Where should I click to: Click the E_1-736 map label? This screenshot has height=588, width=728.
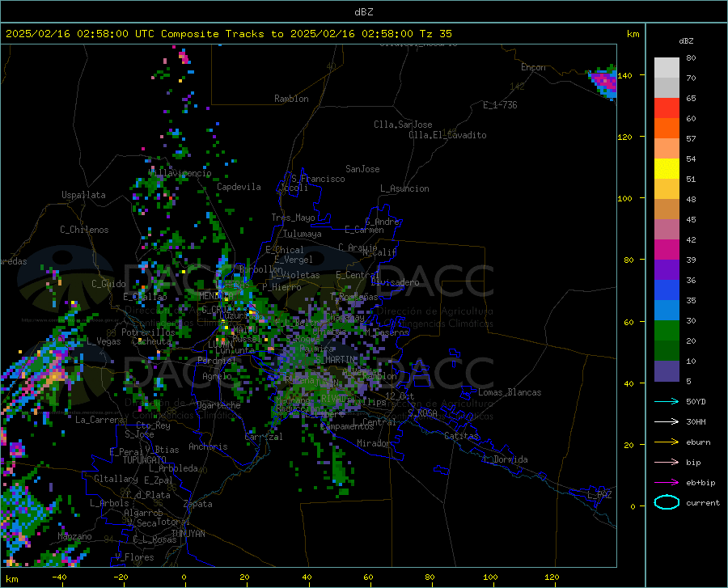point(500,105)
